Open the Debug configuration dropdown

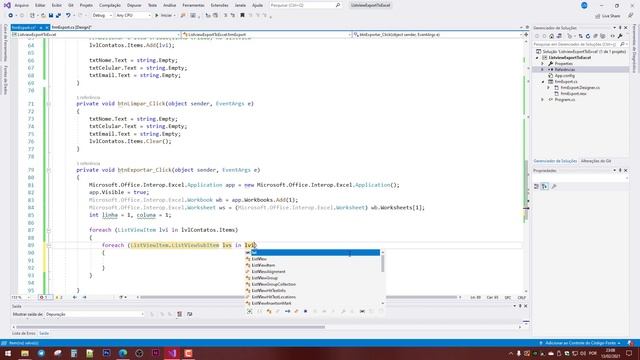102,16
